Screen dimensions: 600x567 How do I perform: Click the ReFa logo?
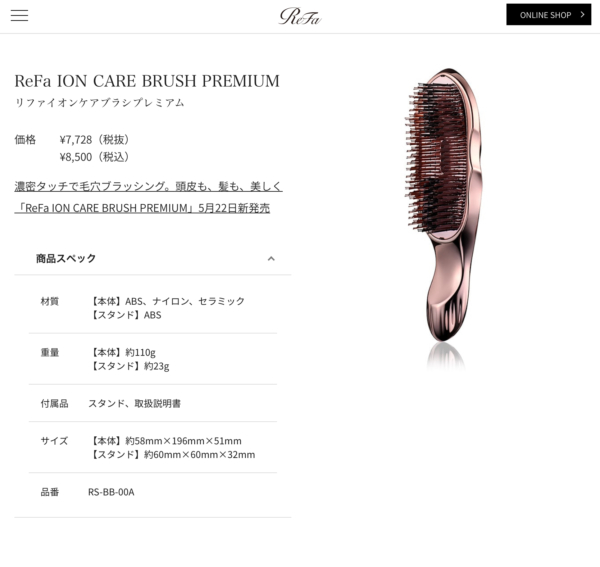(x=300, y=16)
